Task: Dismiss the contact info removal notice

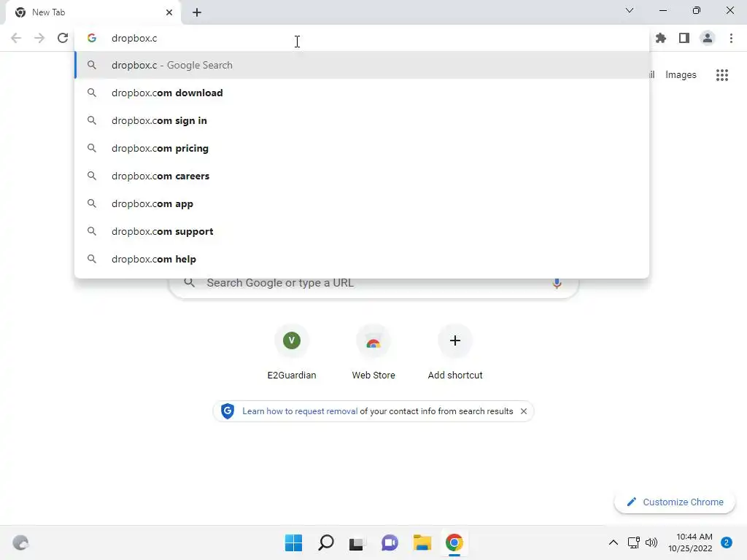Action: (524, 411)
